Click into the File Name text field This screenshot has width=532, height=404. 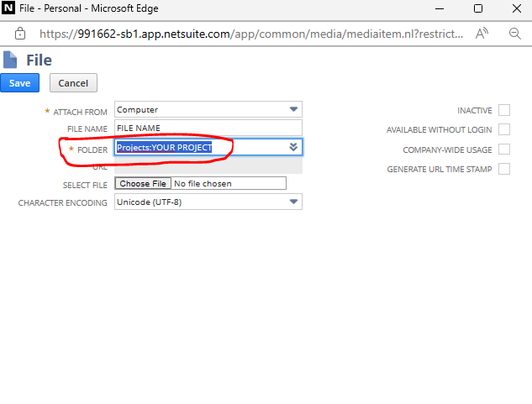(207, 128)
